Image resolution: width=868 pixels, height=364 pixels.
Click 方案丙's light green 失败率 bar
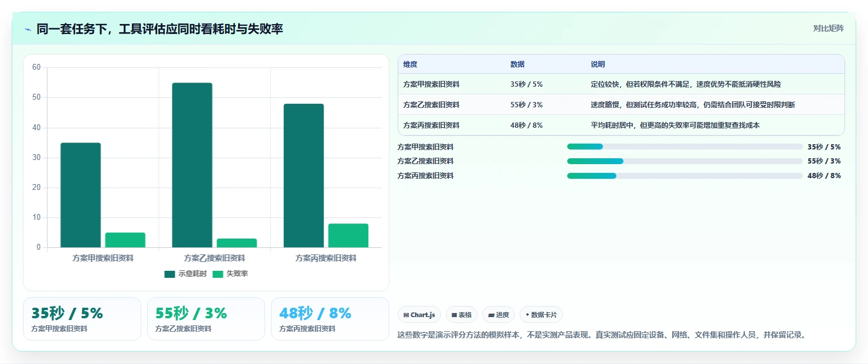coord(348,236)
